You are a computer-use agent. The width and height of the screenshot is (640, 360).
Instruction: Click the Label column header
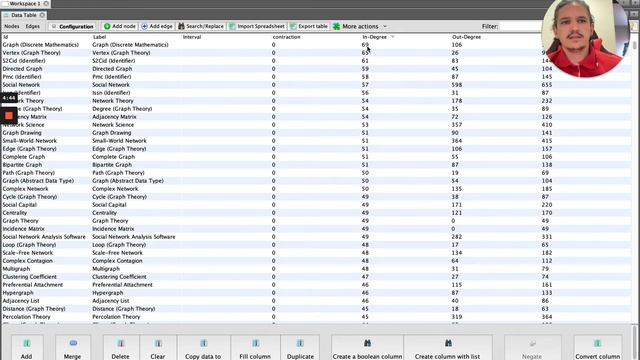[99, 37]
